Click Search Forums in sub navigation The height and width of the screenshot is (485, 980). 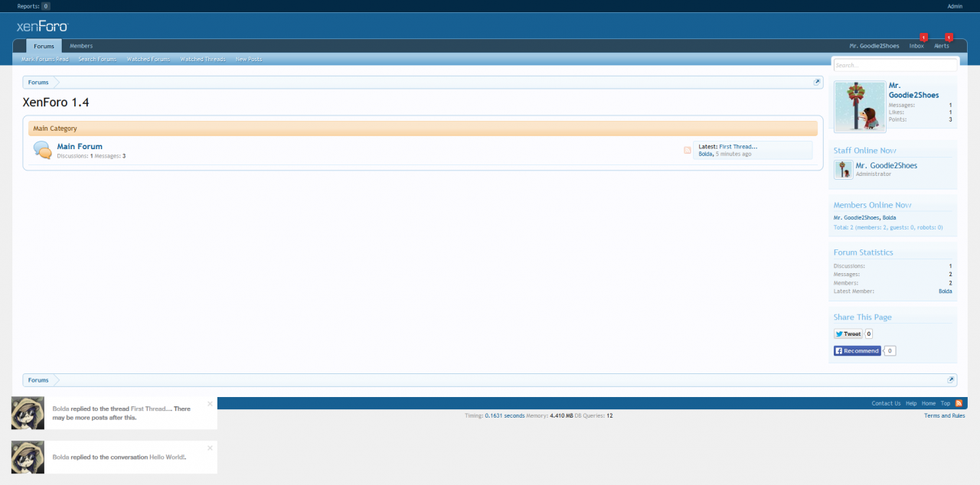(x=97, y=59)
